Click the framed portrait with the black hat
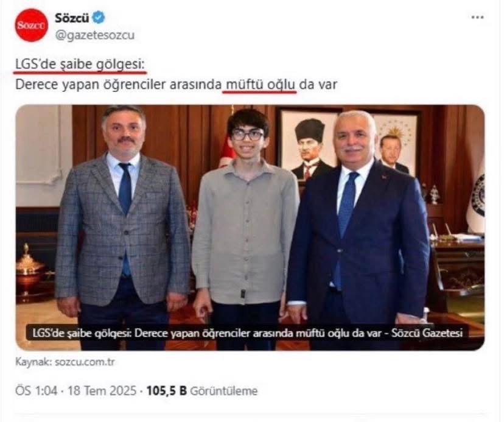 pos(308,145)
